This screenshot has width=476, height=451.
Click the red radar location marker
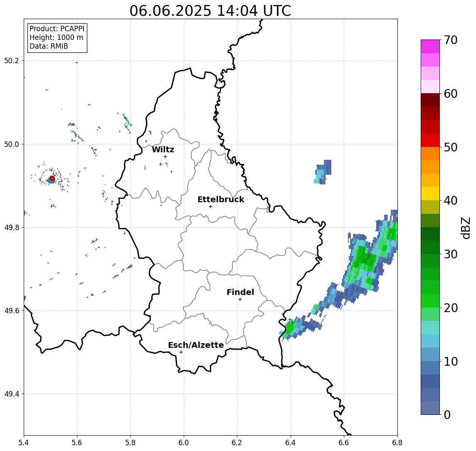point(52,178)
